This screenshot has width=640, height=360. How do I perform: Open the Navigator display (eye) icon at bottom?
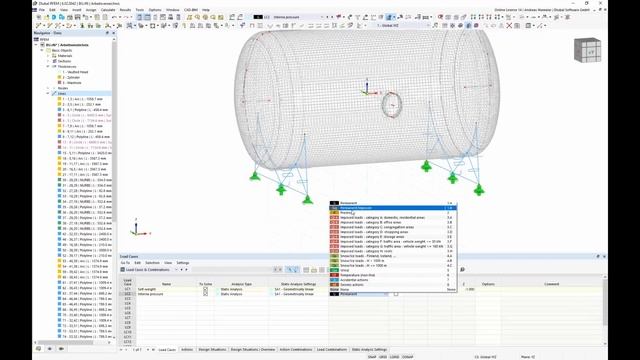coord(50,349)
